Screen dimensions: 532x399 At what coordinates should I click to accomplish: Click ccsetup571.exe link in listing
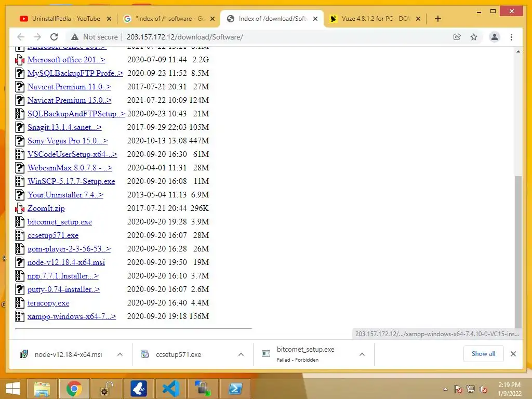(53, 235)
